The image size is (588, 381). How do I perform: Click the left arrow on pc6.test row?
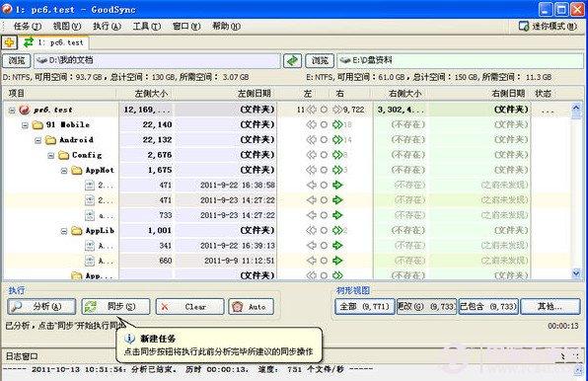[x=311, y=110]
